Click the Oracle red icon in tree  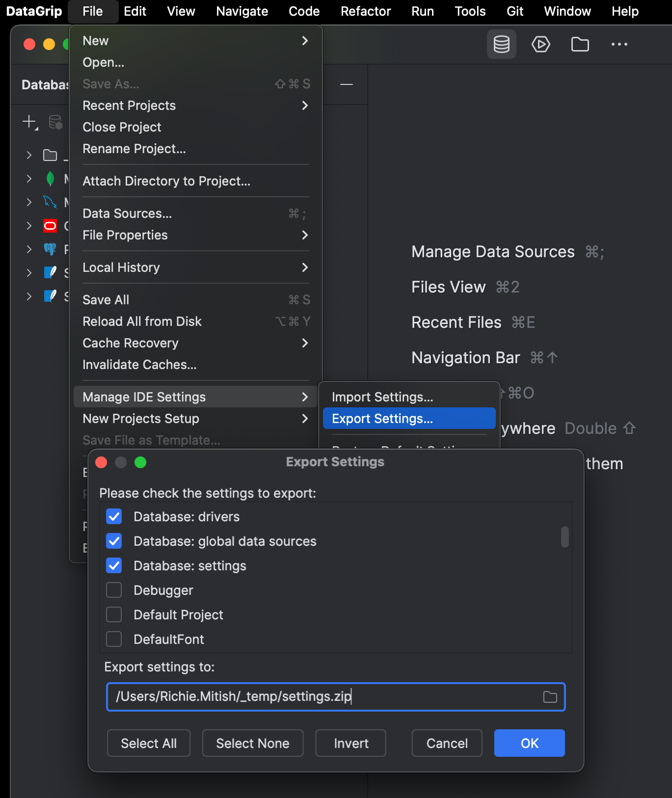[x=50, y=226]
